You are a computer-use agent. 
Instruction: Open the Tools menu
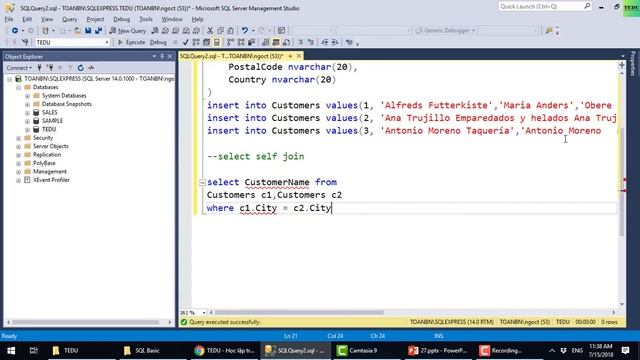click(x=146, y=19)
